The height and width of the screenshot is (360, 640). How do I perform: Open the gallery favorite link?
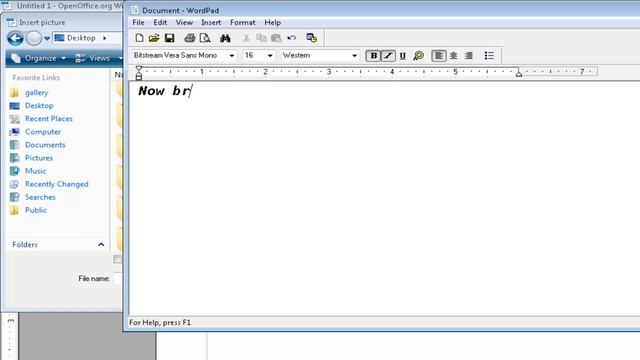(36, 93)
